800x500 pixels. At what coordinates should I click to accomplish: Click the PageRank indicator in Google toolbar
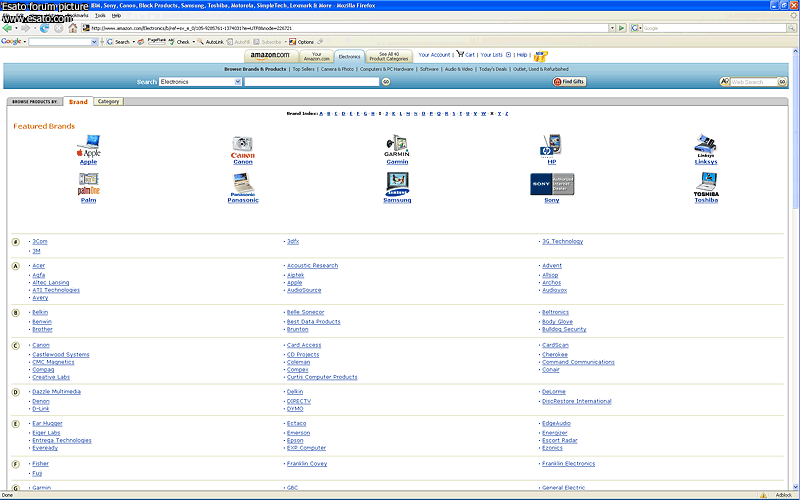coord(156,41)
